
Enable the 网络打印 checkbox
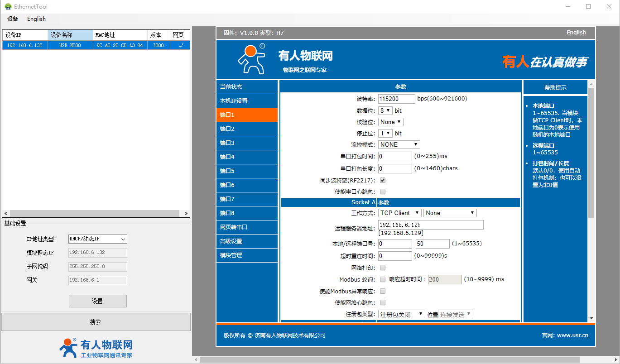click(x=383, y=268)
